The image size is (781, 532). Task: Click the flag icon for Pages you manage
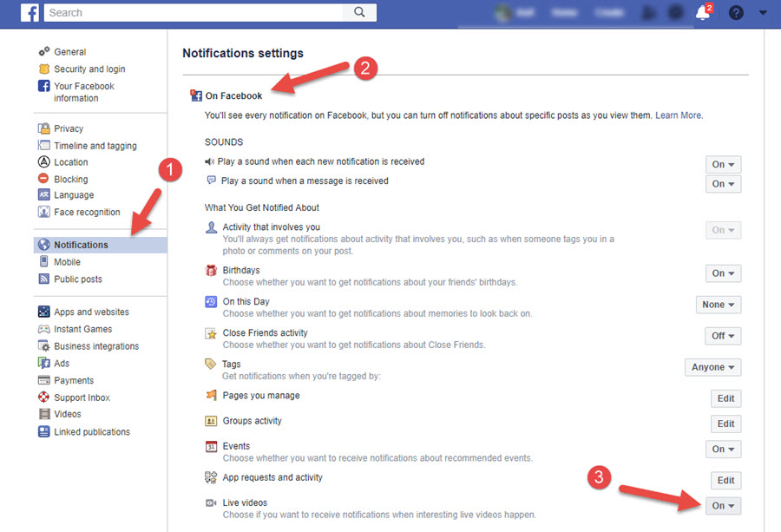[211, 396]
